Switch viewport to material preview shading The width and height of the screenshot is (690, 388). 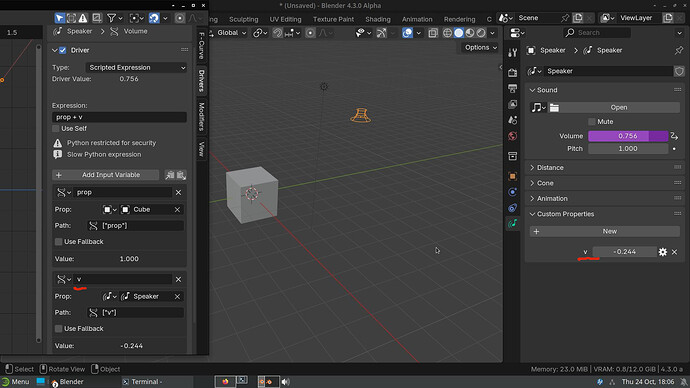470,33
